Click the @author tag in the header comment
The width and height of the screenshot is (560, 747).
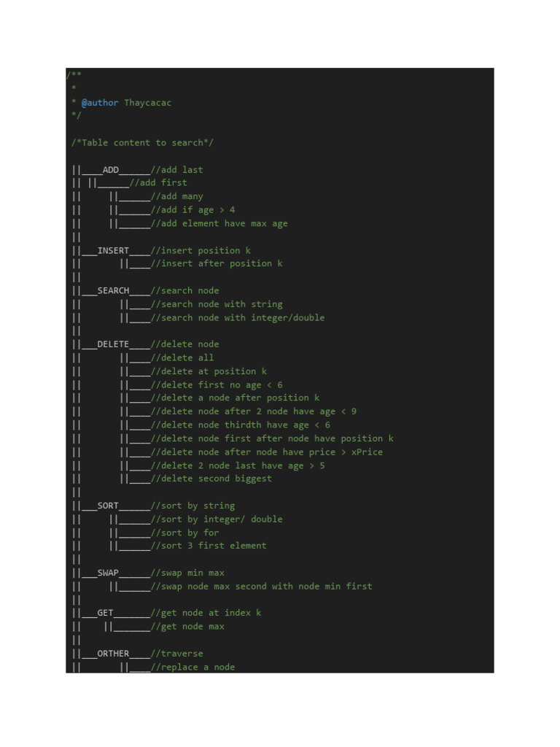click(x=99, y=103)
